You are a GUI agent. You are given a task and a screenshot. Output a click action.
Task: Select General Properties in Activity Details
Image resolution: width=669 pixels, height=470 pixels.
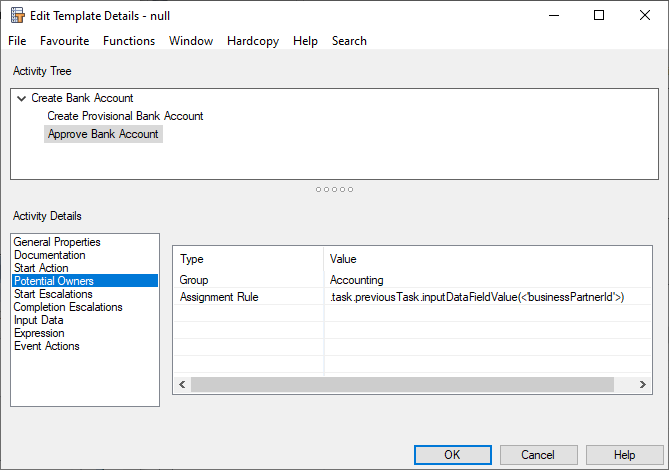pos(57,242)
